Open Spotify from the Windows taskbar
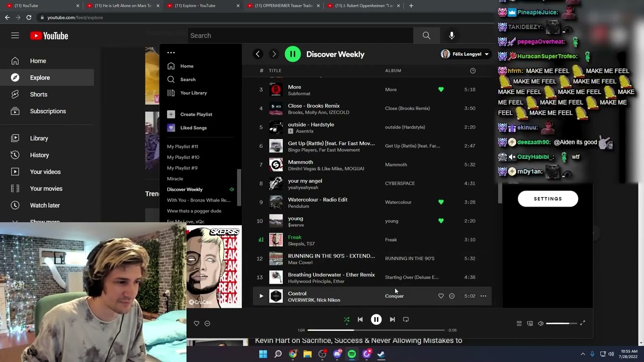Viewport: 644px width, 362px height. click(352, 354)
